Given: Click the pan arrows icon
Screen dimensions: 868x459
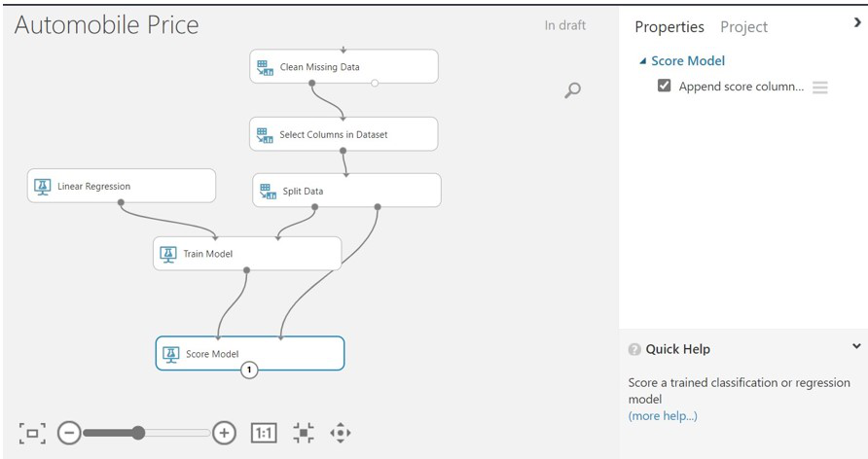Looking at the screenshot, I should click(340, 433).
